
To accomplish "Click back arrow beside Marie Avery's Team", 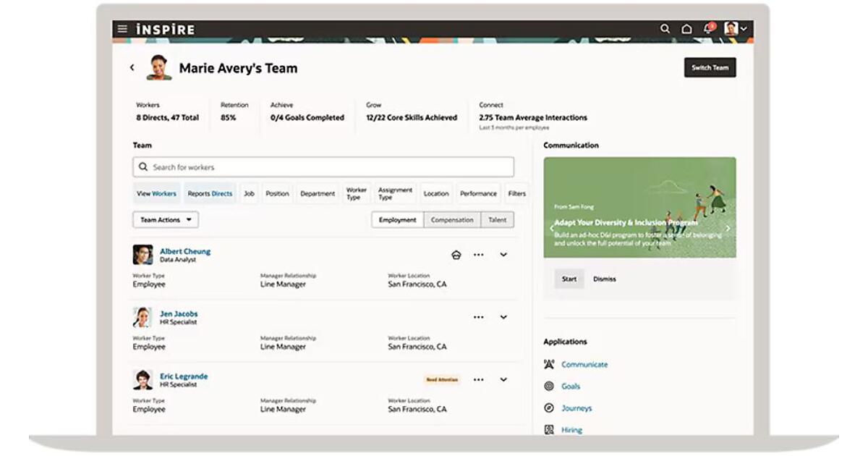I will pos(132,68).
